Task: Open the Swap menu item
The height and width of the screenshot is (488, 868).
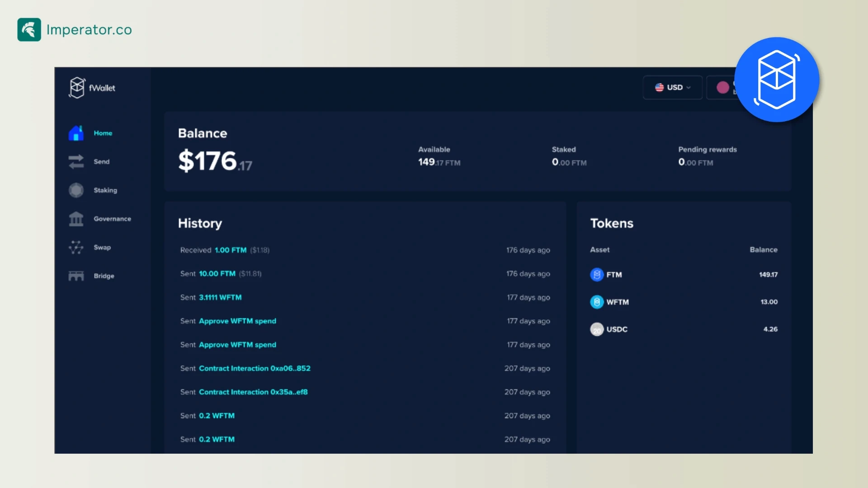Action: click(102, 247)
